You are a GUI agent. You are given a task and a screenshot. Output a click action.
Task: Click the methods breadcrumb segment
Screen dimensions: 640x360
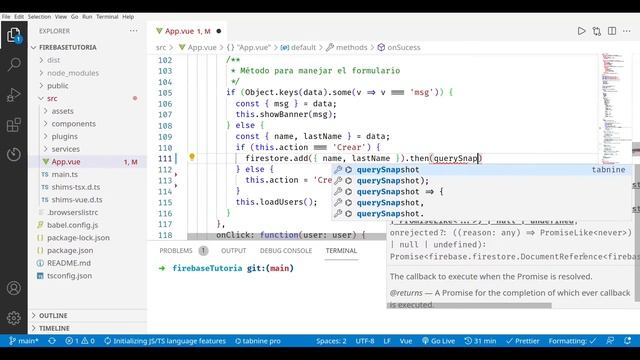[x=347, y=47]
